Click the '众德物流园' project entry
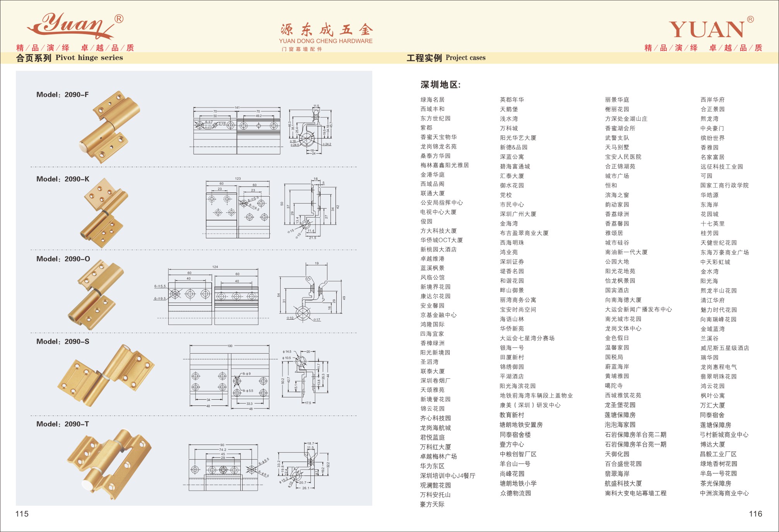Image resolution: width=779 pixels, height=532 pixels. point(515,493)
